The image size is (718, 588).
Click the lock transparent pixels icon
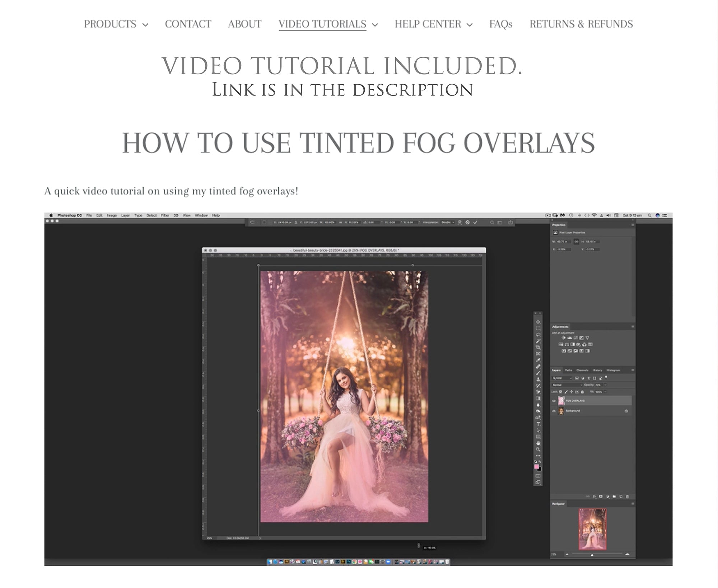[561, 392]
